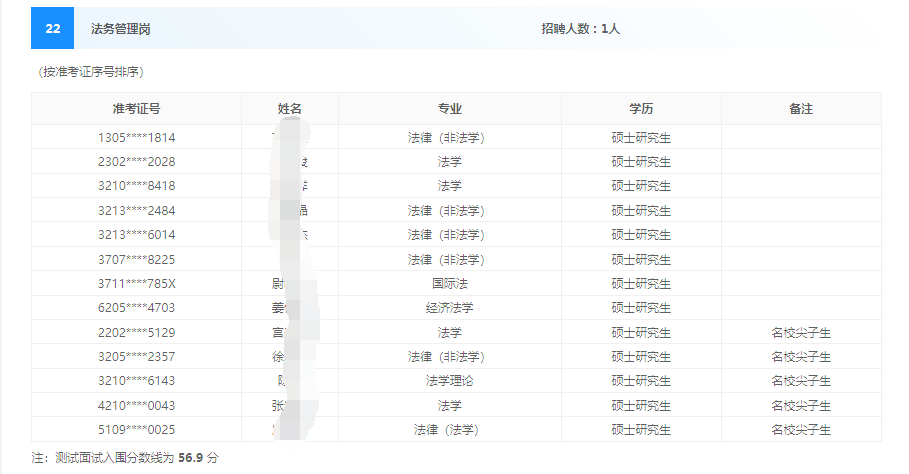
Task: Click exam ID 1305****1814
Action: click(x=136, y=137)
